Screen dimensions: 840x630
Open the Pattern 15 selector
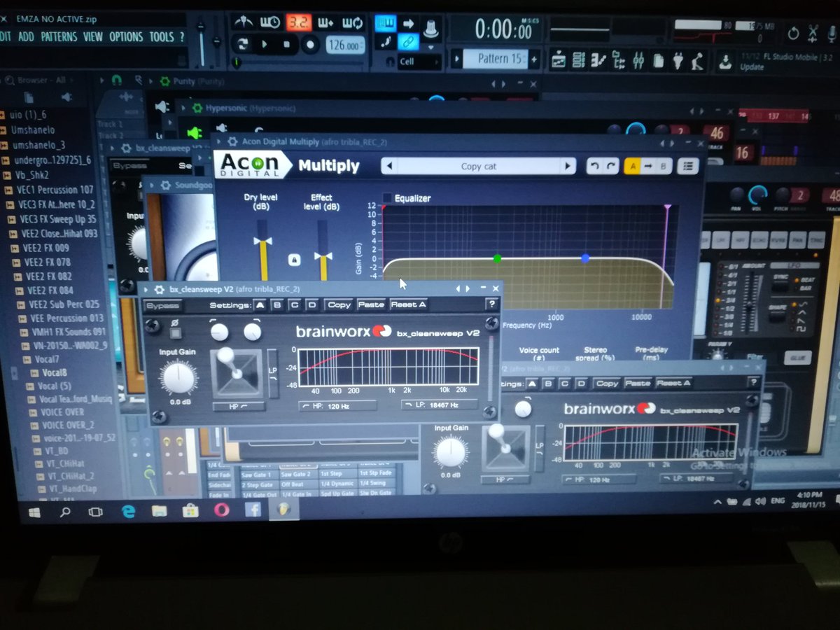(495, 59)
